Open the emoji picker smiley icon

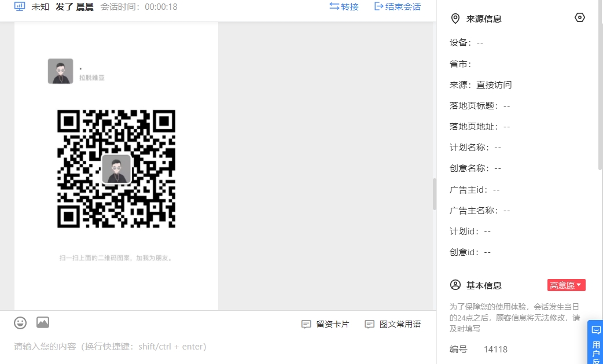click(x=20, y=323)
